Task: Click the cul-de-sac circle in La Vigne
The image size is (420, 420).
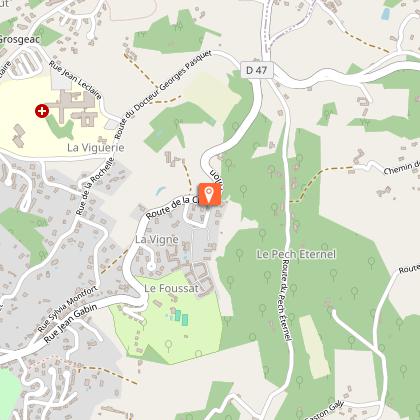Action: pyautogui.click(x=151, y=266)
